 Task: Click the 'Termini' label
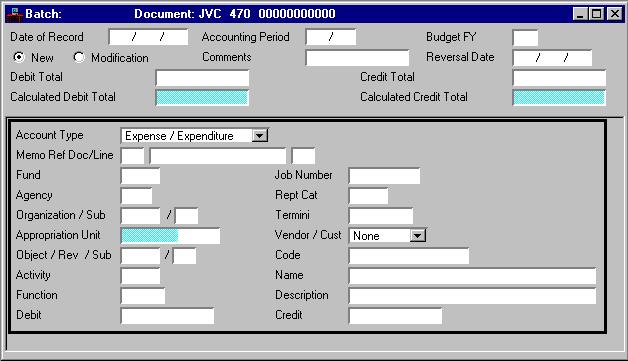pyautogui.click(x=292, y=215)
